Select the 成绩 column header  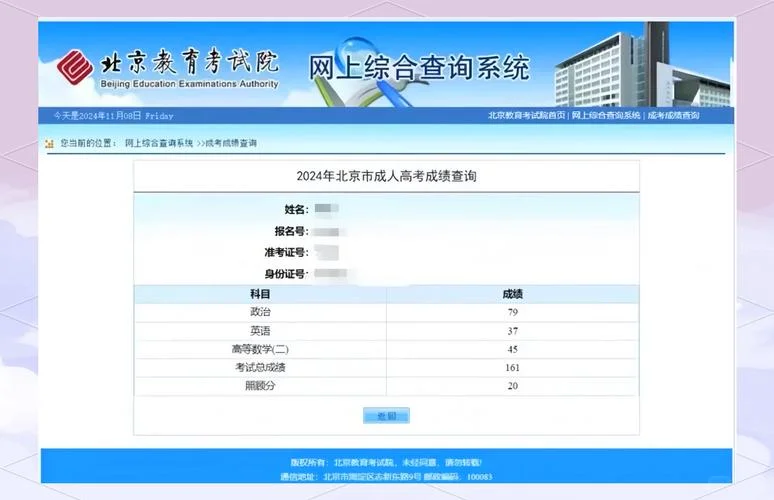512,294
